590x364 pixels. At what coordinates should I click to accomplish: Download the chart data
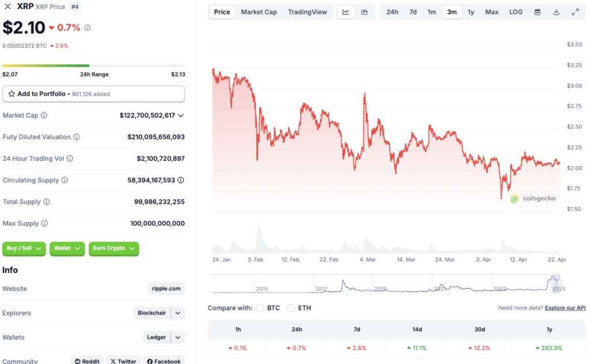[556, 12]
